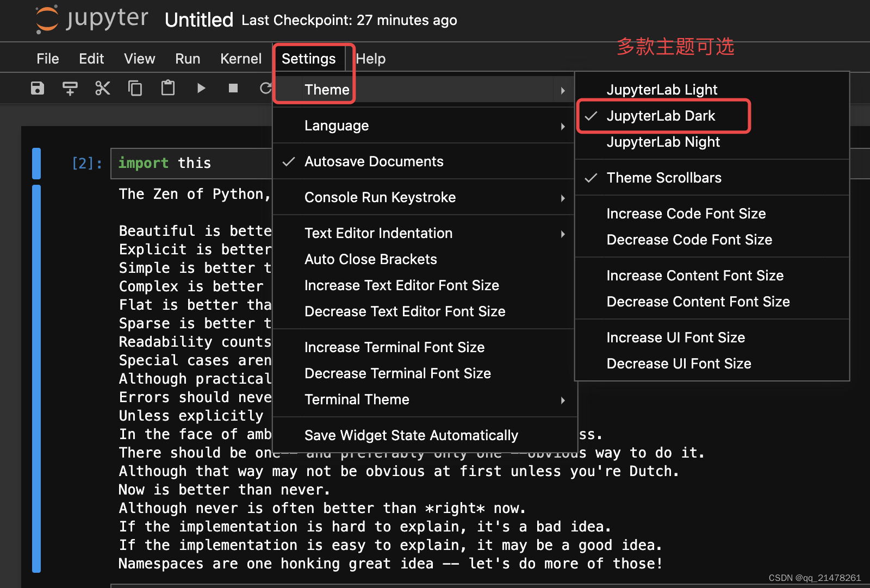Collapse the code cell via its blue bar

(x=36, y=163)
